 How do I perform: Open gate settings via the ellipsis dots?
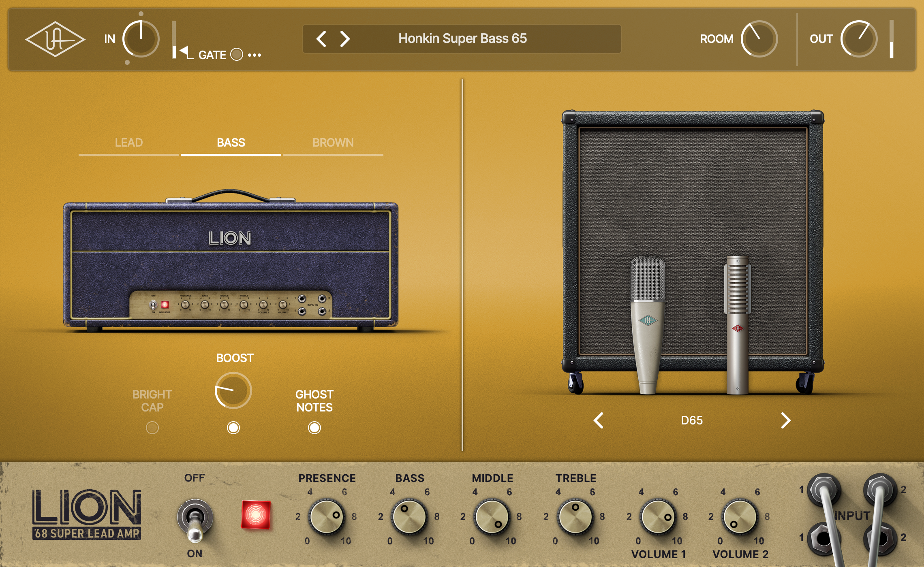(255, 55)
